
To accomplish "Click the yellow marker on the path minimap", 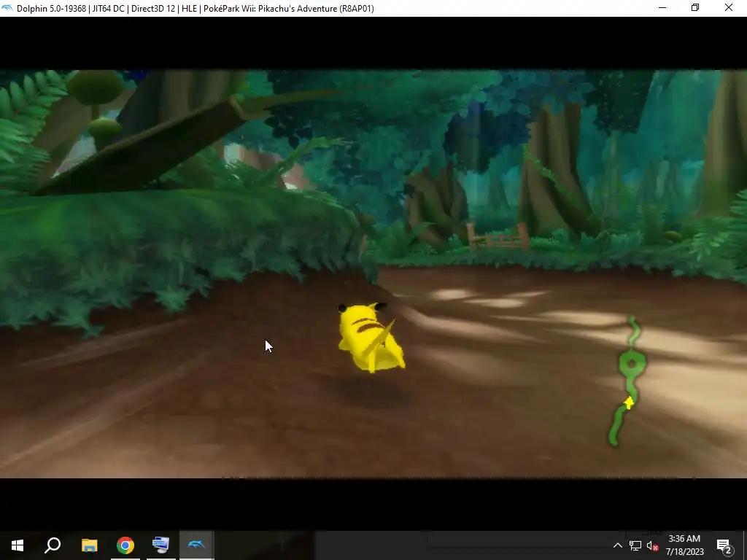I will (x=629, y=402).
